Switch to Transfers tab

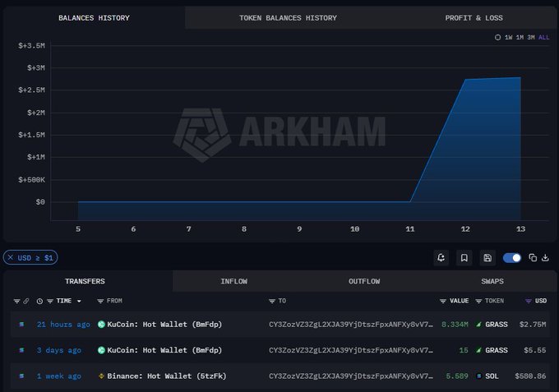[x=85, y=281]
